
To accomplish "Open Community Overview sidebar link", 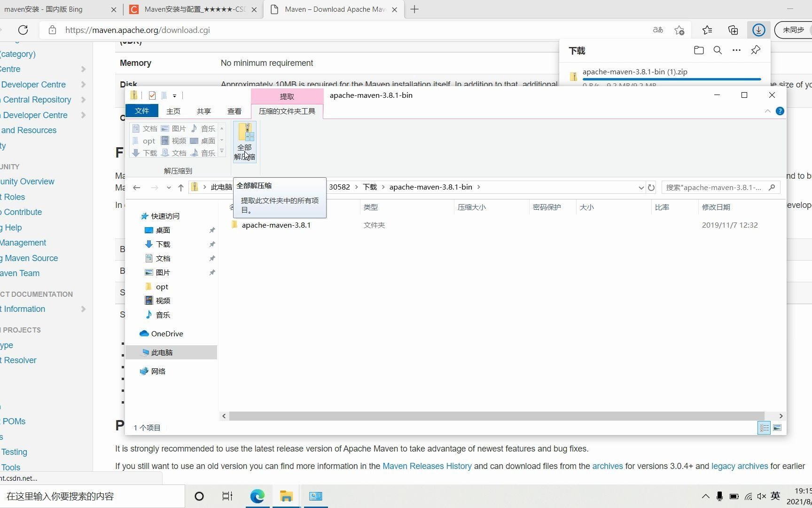I will pyautogui.click(x=27, y=182).
